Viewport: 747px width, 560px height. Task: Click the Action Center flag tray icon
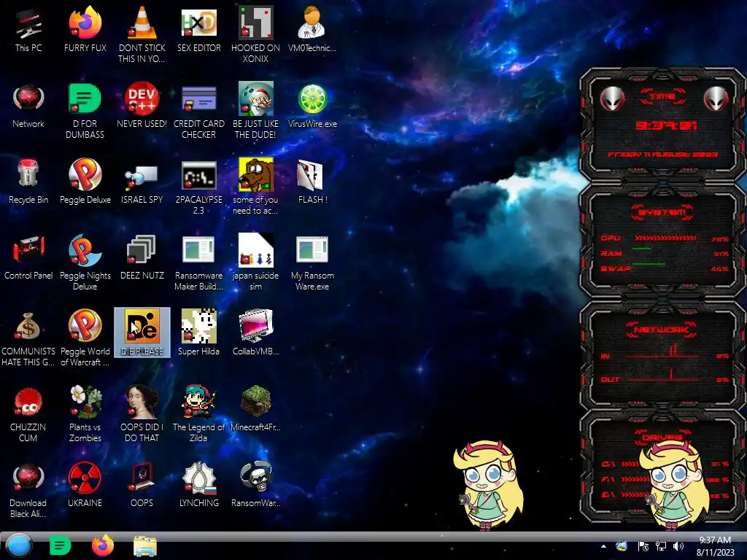click(x=643, y=546)
